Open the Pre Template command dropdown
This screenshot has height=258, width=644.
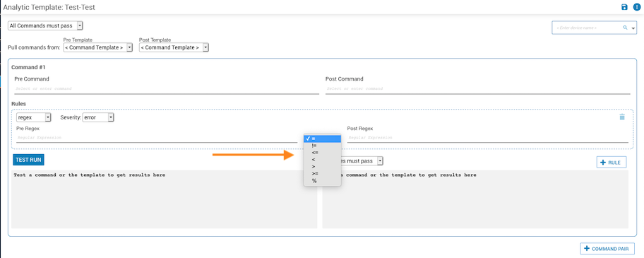click(98, 47)
